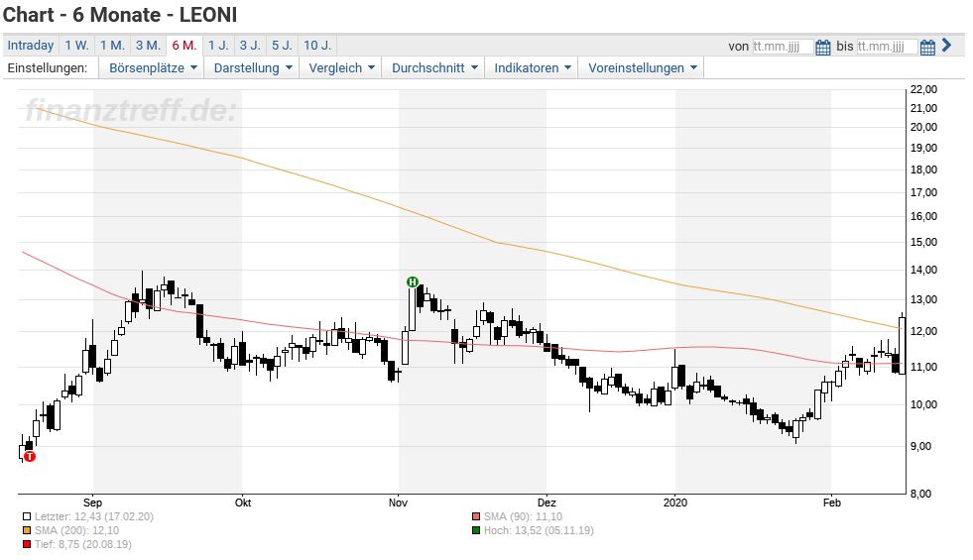Click 'SMA (200): 12,10' legend text
Viewport: 973px width, 560px height.
76,530
